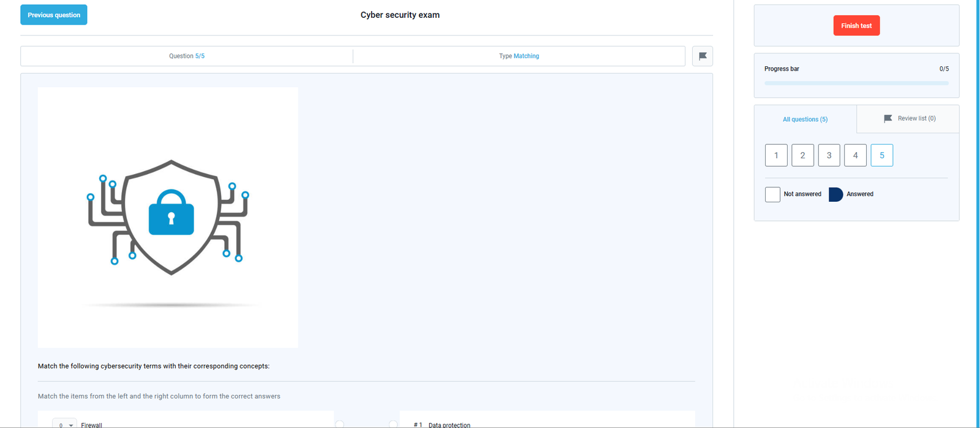Select the connector circle beside Firewall
Viewport: 980px width, 428px height.
(340, 424)
